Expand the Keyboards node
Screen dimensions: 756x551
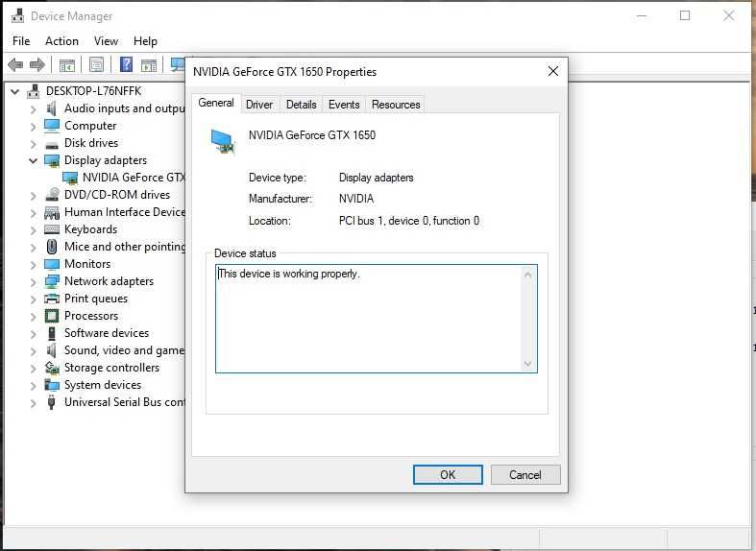33,230
